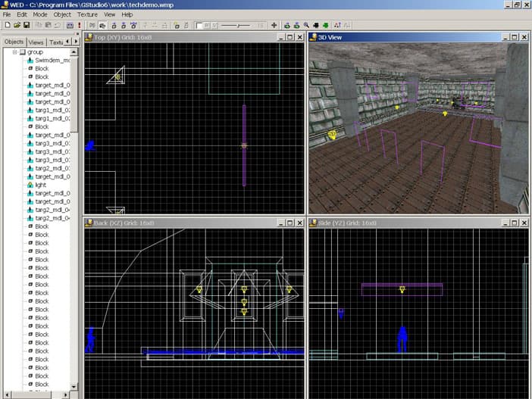Open the Edit menu
The width and height of the screenshot is (532, 399).
pos(22,14)
